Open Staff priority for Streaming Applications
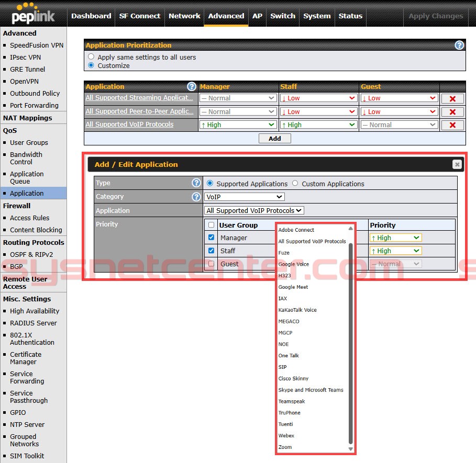This screenshot has height=463, width=476. coord(318,98)
